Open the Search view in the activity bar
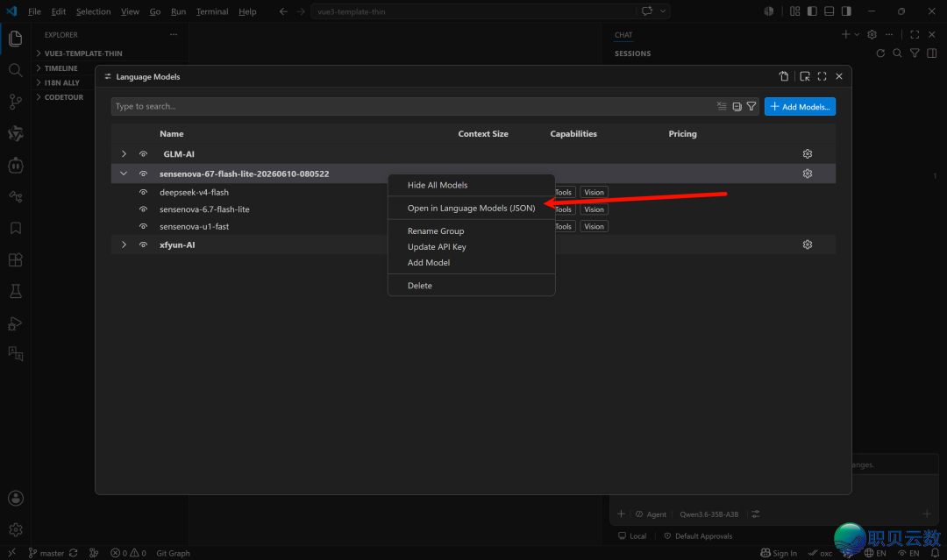 (16, 71)
